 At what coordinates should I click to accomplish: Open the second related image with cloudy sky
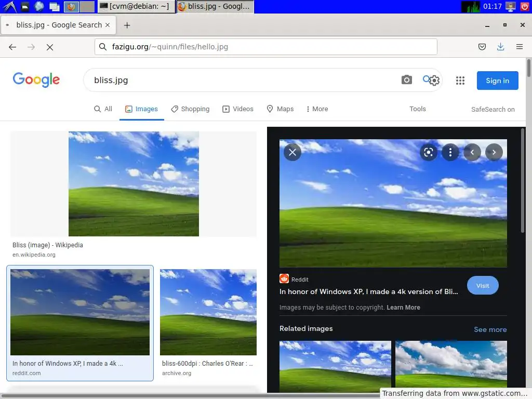[451, 365]
